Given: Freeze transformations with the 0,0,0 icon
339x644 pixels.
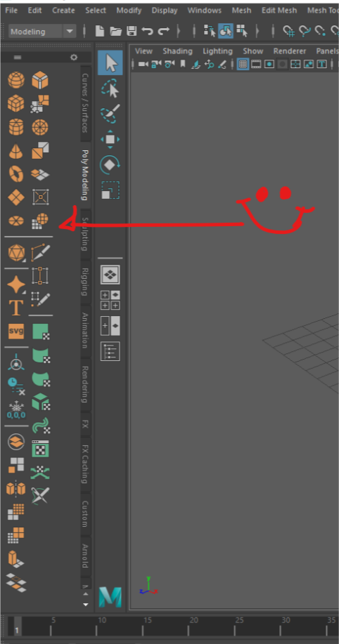Looking at the screenshot, I should [16, 410].
